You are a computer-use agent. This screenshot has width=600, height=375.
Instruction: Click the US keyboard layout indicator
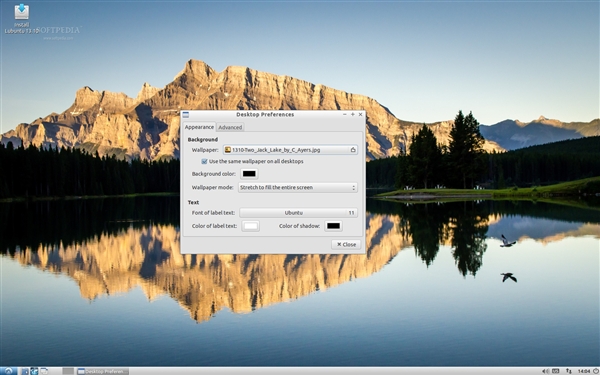pyautogui.click(x=555, y=371)
